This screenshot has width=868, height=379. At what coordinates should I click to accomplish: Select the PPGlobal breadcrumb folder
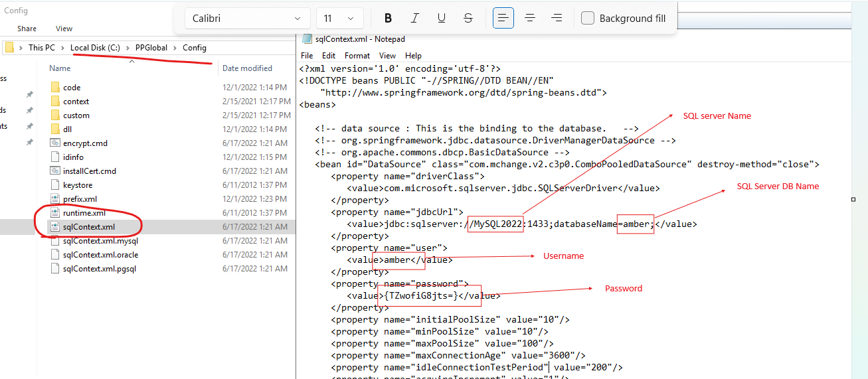(152, 48)
